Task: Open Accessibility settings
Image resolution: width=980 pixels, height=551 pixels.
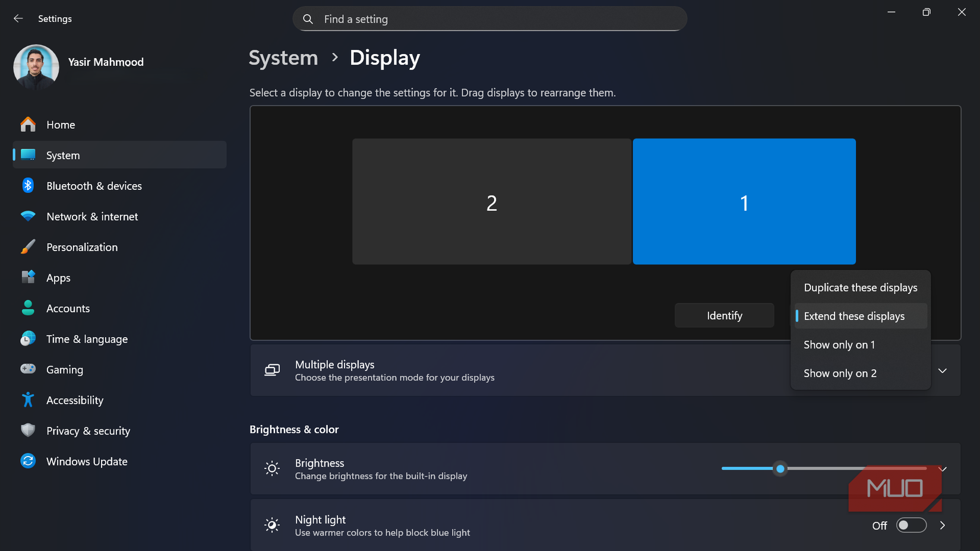Action: [x=74, y=400]
